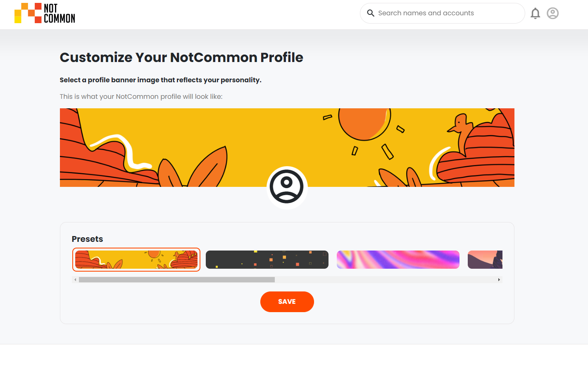The height and width of the screenshot is (370, 588).
Task: Open notifications with the bell icon
Action: 535,13
